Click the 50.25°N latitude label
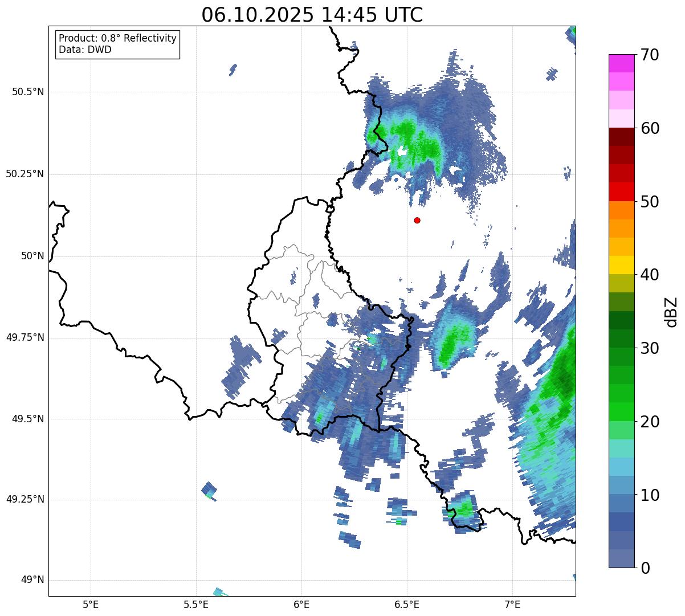Screen dimensions: 685x616 coord(25,174)
